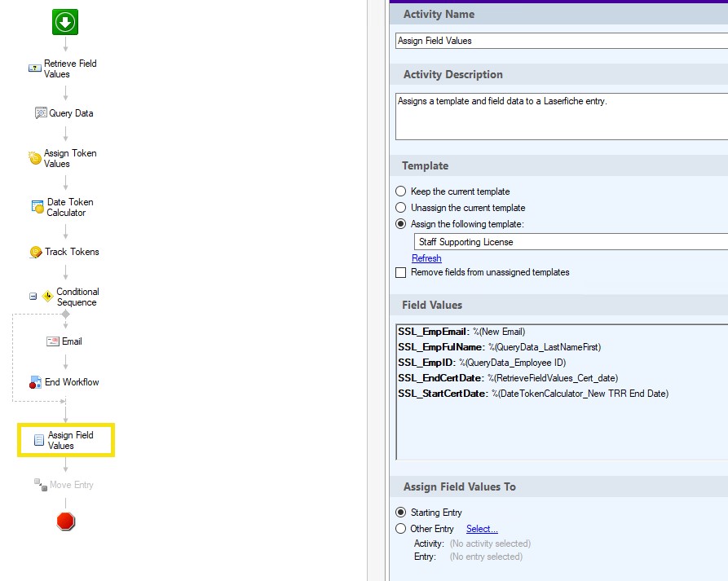Select the Track Tokens activity icon
This screenshot has width=728, height=581.
(x=36, y=252)
